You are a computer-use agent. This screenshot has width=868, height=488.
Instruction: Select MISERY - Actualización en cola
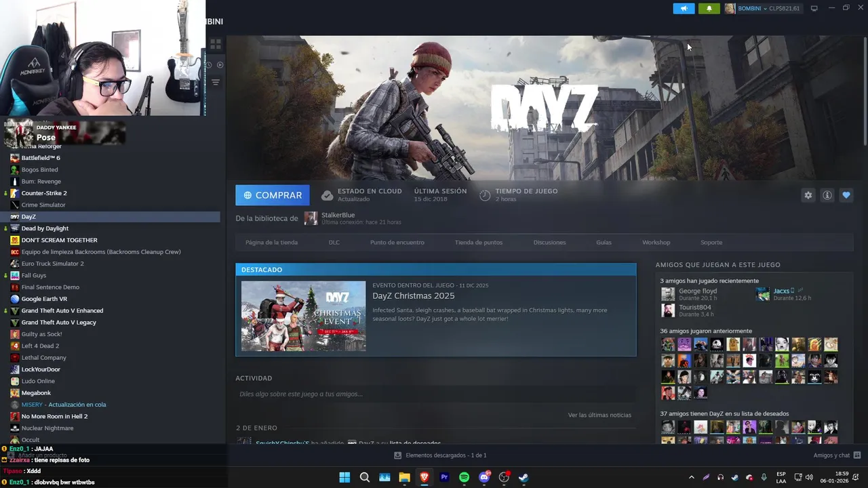[64, 405]
